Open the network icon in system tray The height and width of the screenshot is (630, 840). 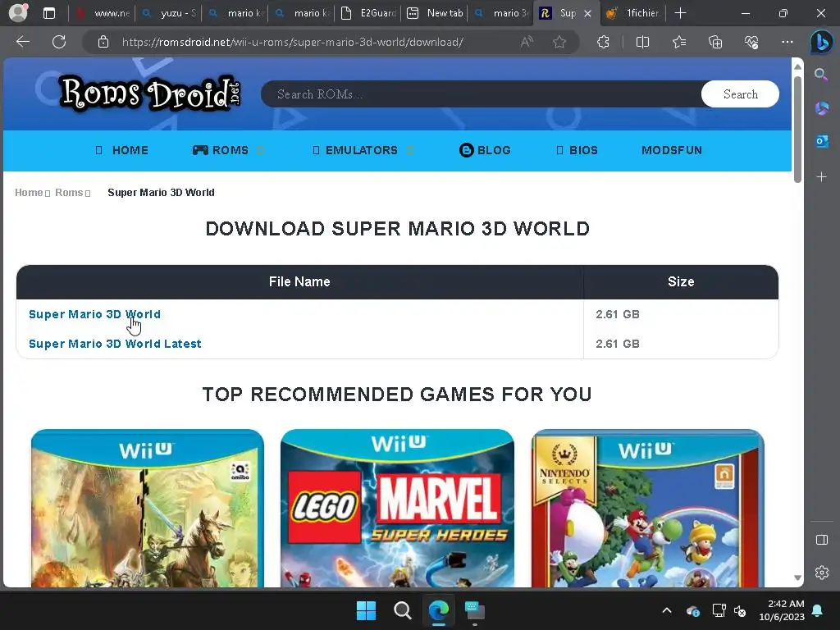tap(719, 610)
